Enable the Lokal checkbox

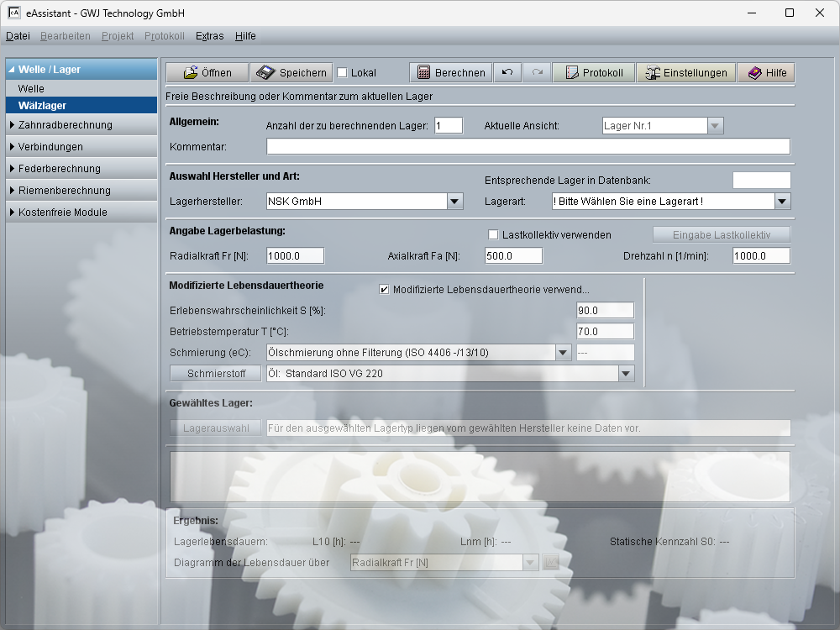point(342,73)
